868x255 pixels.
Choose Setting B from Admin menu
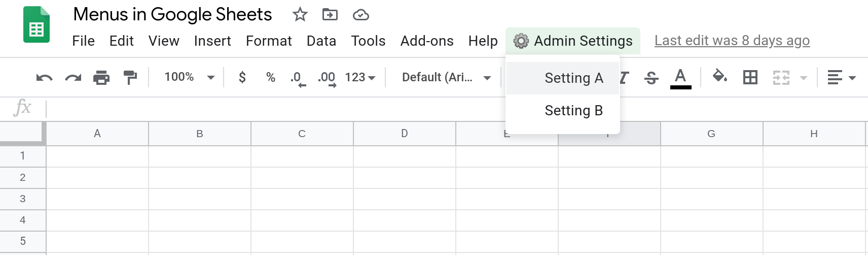(573, 111)
